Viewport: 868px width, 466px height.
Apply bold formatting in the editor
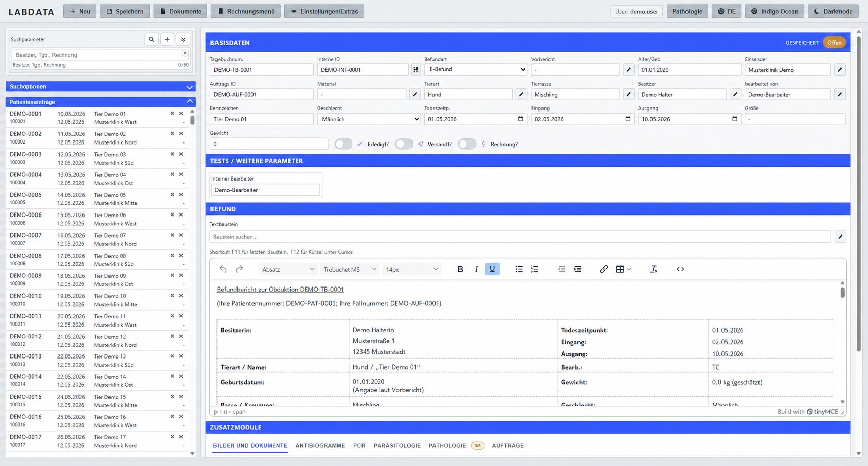[460, 269]
